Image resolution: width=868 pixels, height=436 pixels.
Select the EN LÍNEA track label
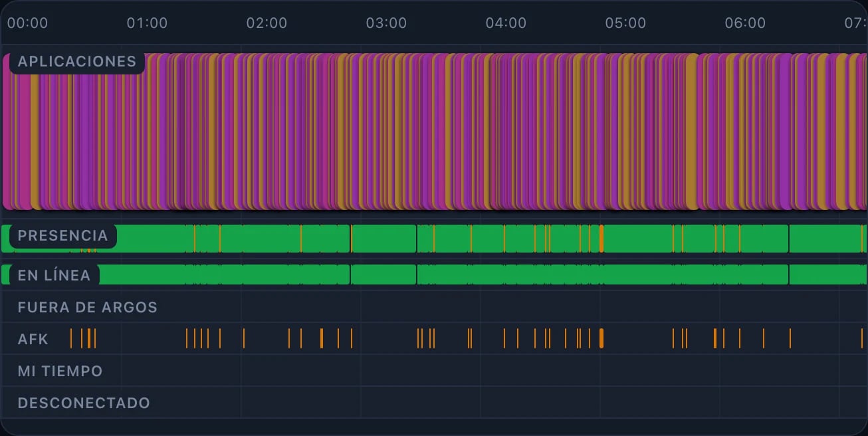pyautogui.click(x=54, y=275)
